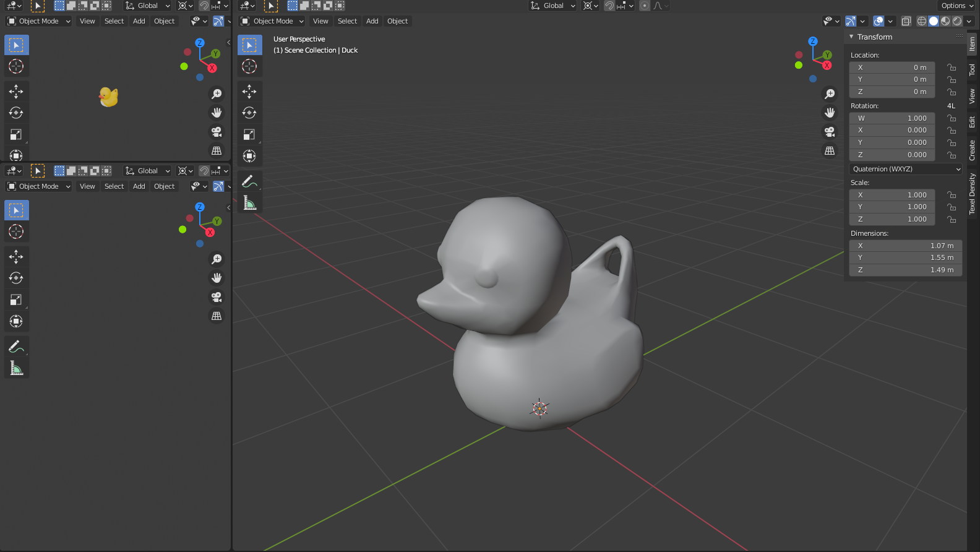This screenshot has width=980, height=552.
Task: Click the Z axis on main viewport gizmo
Action: point(813,41)
